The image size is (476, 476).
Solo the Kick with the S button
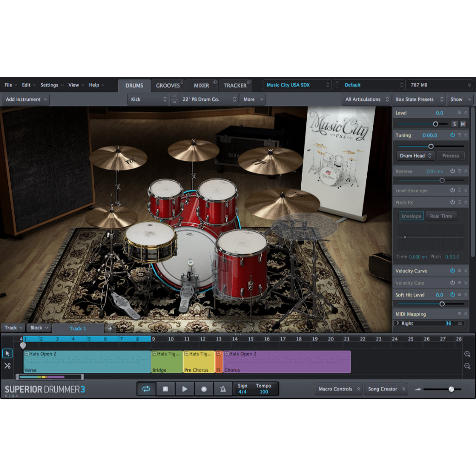(x=454, y=124)
